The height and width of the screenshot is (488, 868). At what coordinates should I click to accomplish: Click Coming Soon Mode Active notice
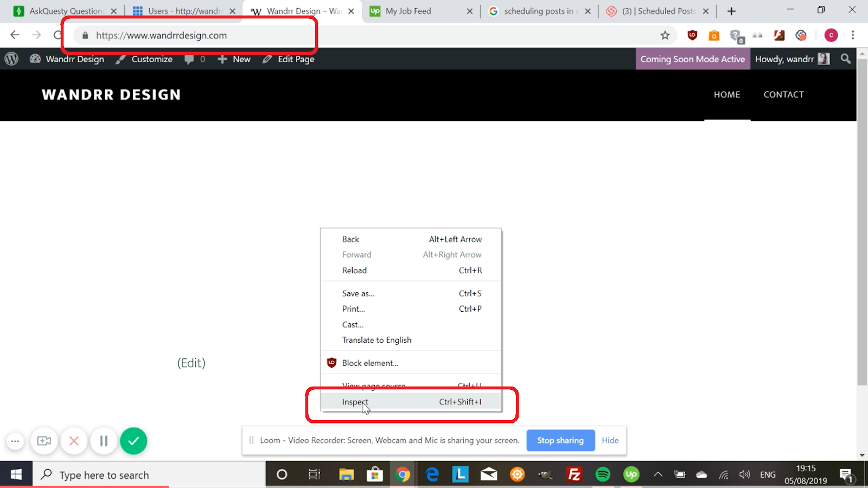click(x=693, y=59)
